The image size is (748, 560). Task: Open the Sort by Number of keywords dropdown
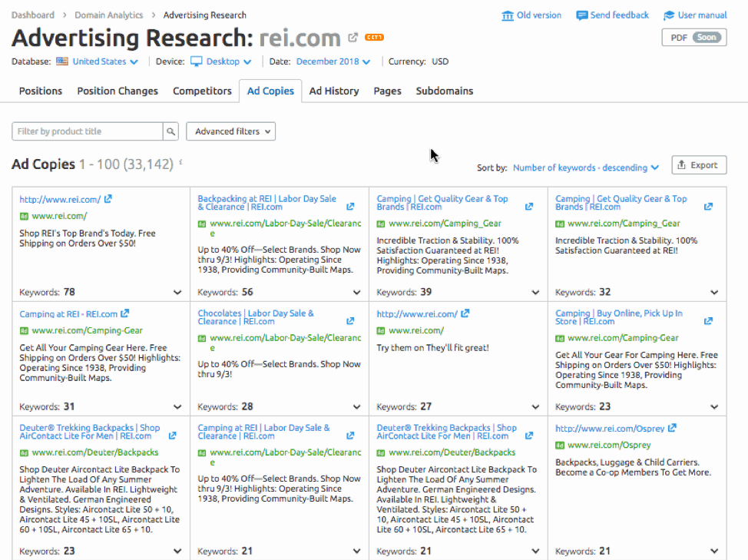click(x=586, y=168)
